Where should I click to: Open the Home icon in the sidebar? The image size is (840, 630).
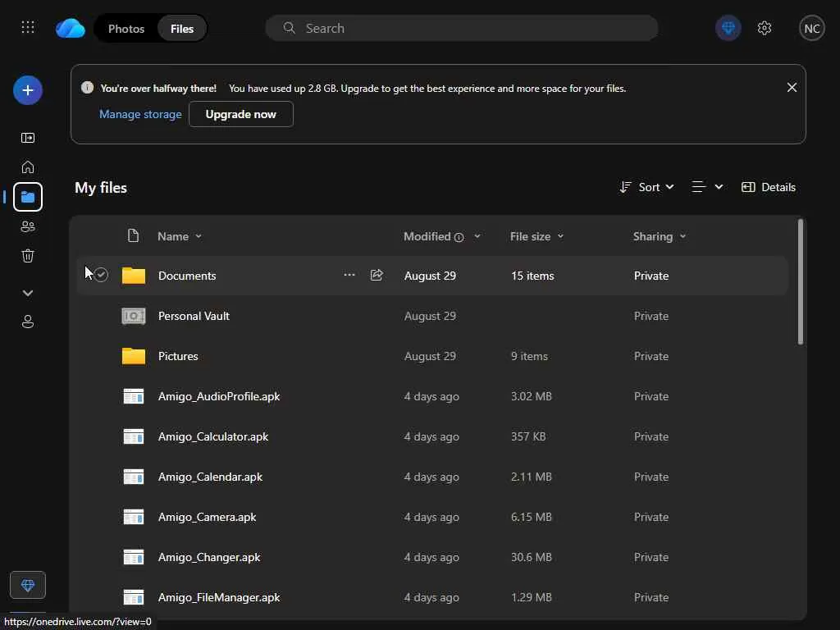[28, 167]
